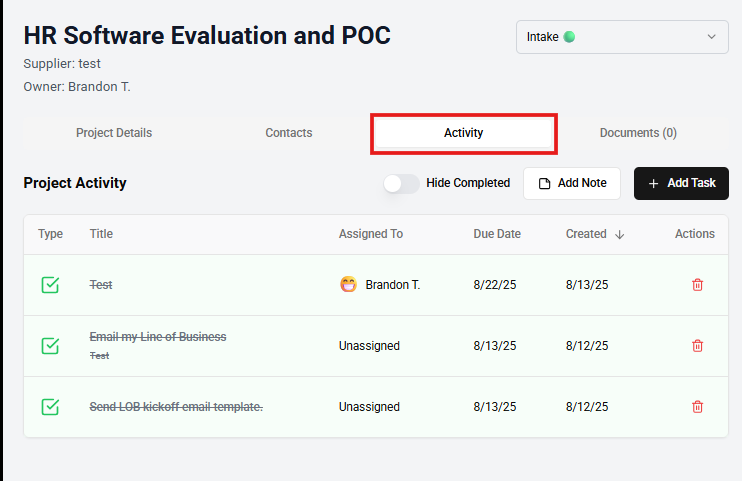The image size is (742, 481).
Task: Click trash icon for Send LOB kickoff task
Action: tap(698, 407)
